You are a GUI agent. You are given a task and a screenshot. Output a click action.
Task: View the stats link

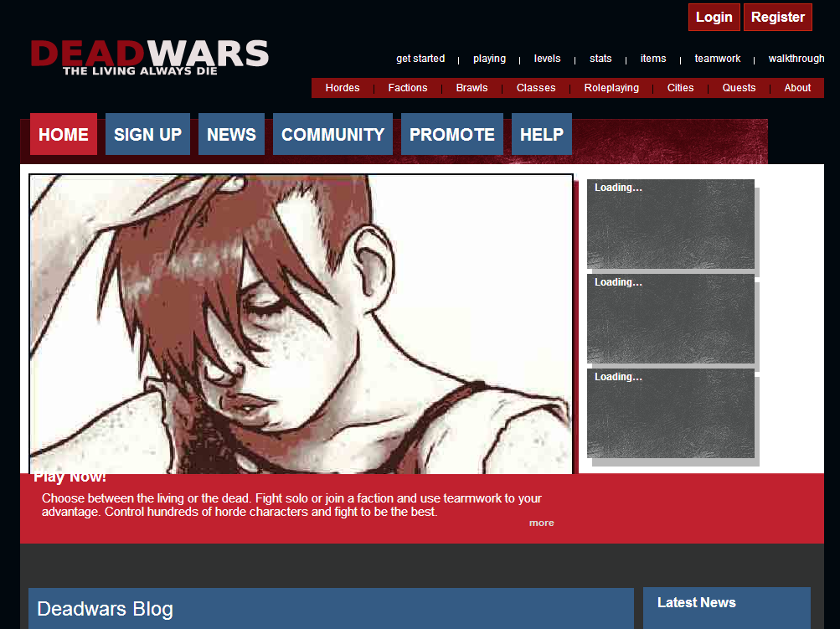600,59
